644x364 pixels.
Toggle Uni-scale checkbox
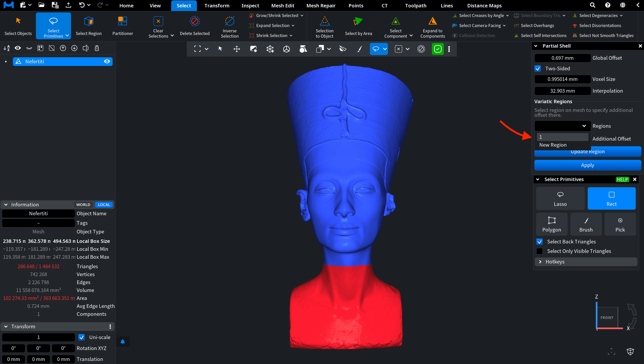click(x=82, y=337)
